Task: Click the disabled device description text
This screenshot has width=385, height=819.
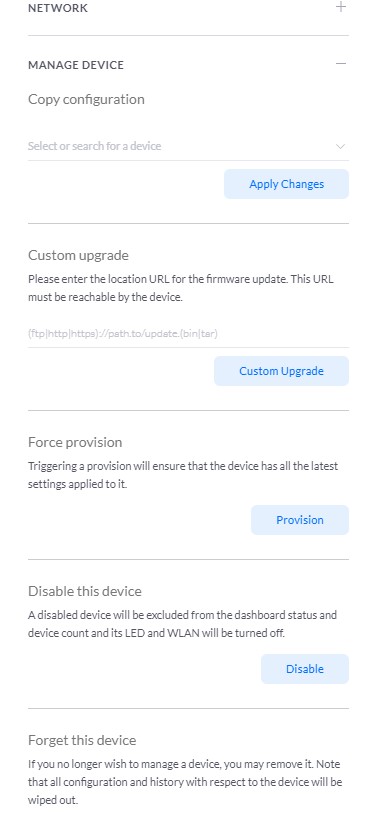Action: (182, 624)
